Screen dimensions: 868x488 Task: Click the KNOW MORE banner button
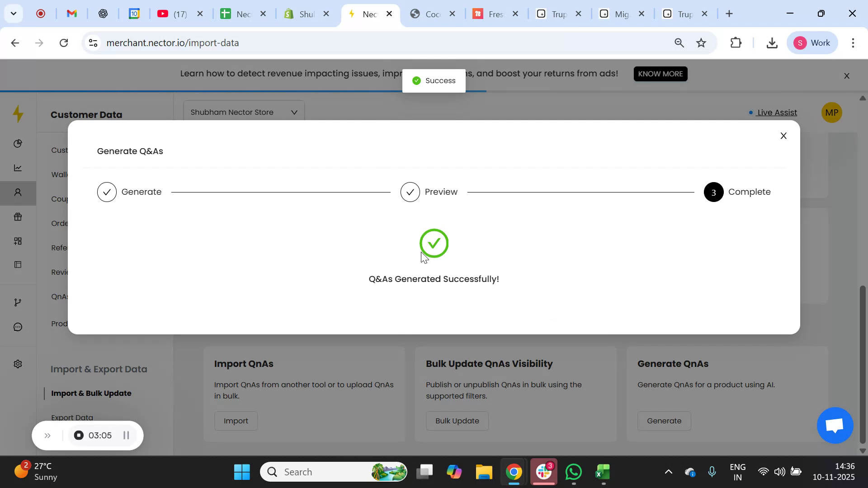[660, 74]
